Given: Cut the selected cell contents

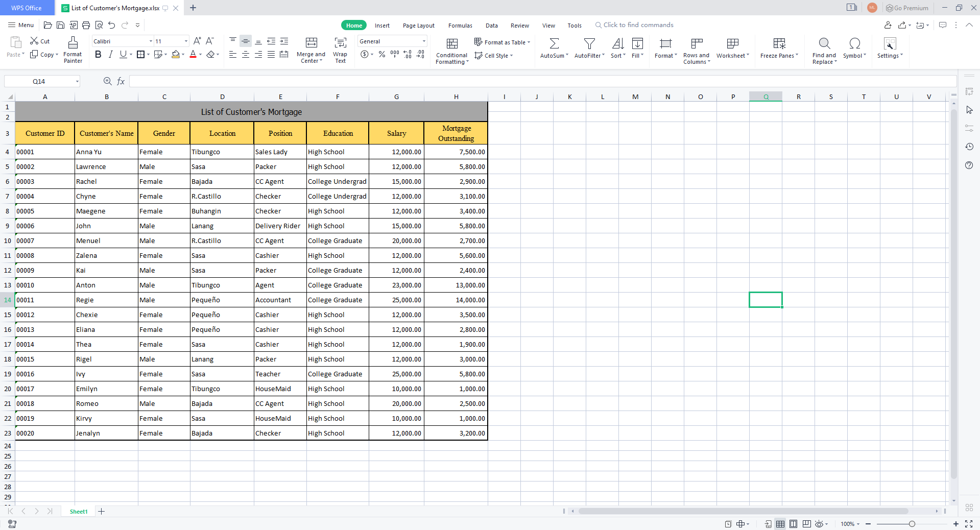Looking at the screenshot, I should (x=40, y=41).
